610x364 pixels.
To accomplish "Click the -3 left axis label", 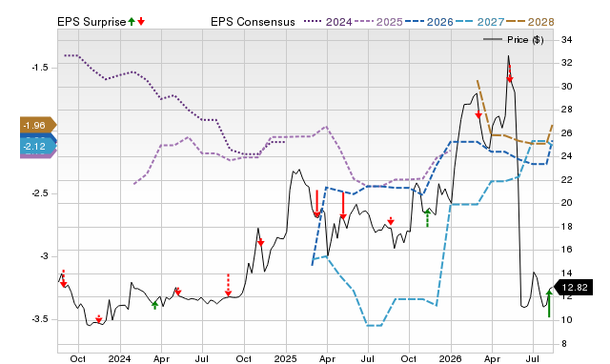I will click(44, 256).
